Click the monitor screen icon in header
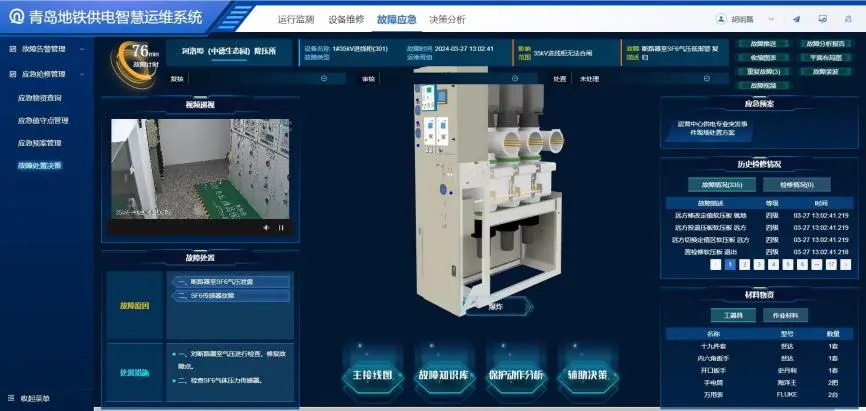Viewport: 866px width, 411px height. [822, 19]
